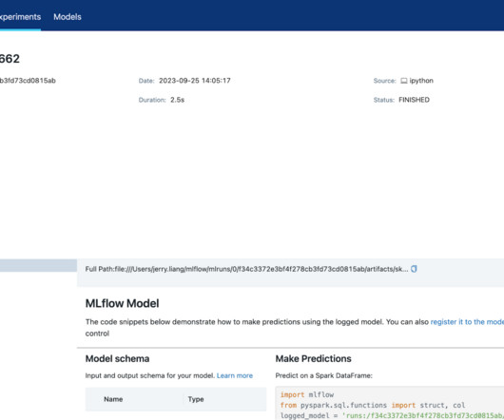
Task: Click the Date: label
Action: [146, 81]
